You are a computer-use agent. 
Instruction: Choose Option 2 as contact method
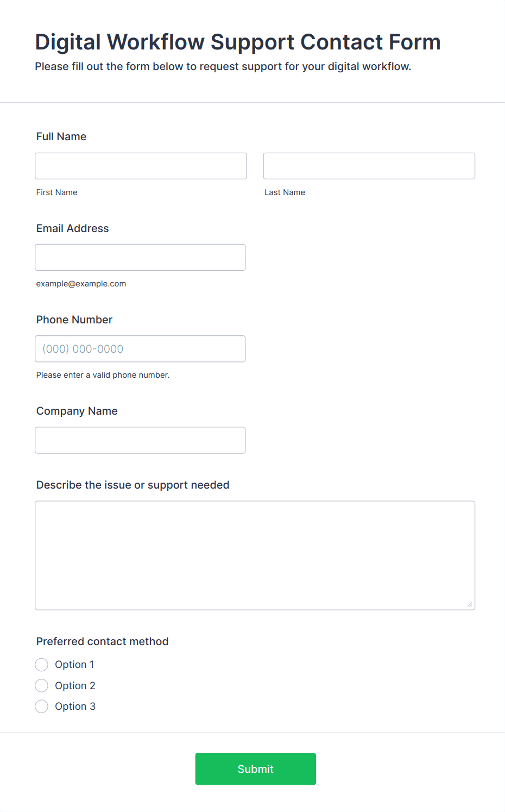pos(42,686)
